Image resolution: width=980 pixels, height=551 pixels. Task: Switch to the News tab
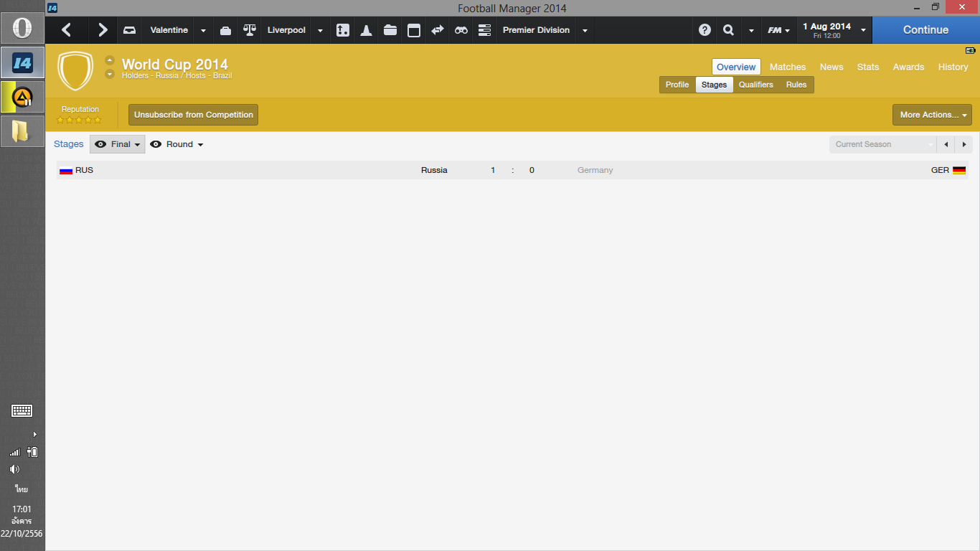tap(831, 67)
